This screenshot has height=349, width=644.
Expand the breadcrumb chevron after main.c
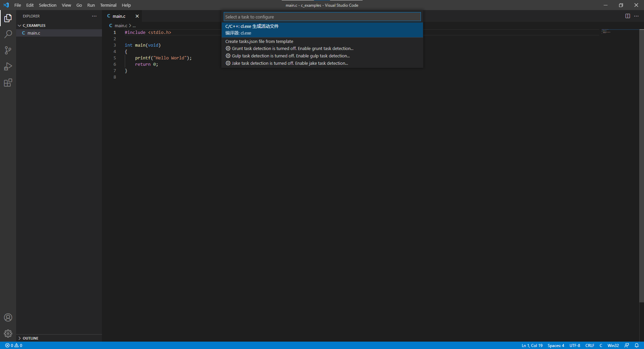130,26
